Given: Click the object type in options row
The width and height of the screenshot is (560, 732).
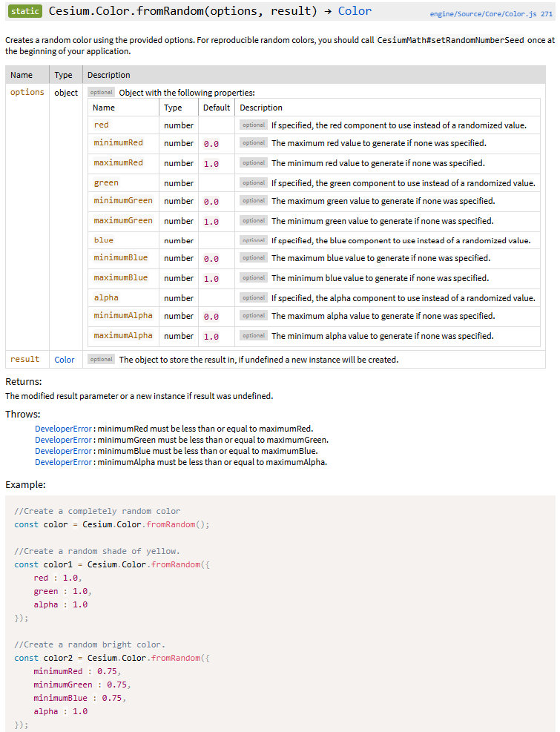Looking at the screenshot, I should 66,93.
